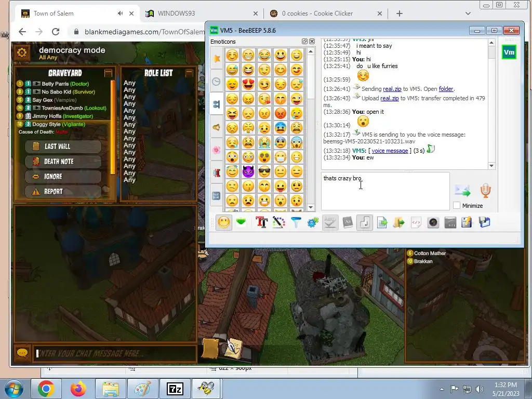Click the Report button
Image resolution: width=532 pixels, height=399 pixels.
tap(63, 191)
